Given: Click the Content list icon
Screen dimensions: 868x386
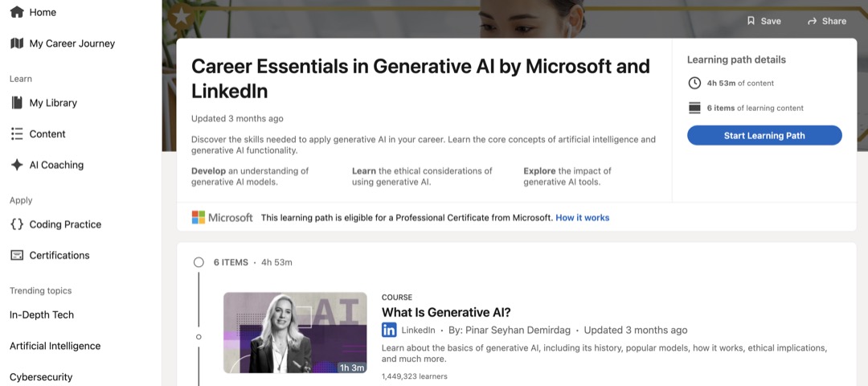Looking at the screenshot, I should [17, 133].
